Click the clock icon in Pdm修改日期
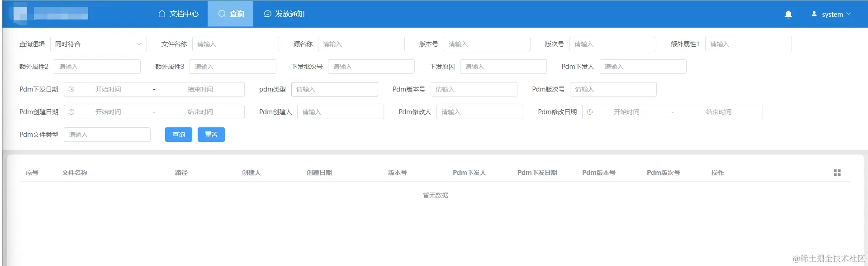Image resolution: width=868 pixels, height=266 pixels. click(590, 112)
